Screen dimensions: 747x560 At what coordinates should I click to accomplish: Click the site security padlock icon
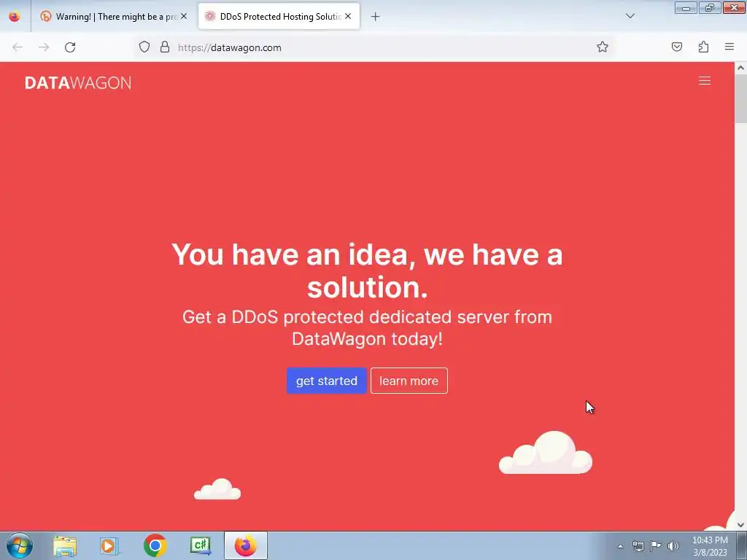click(165, 47)
